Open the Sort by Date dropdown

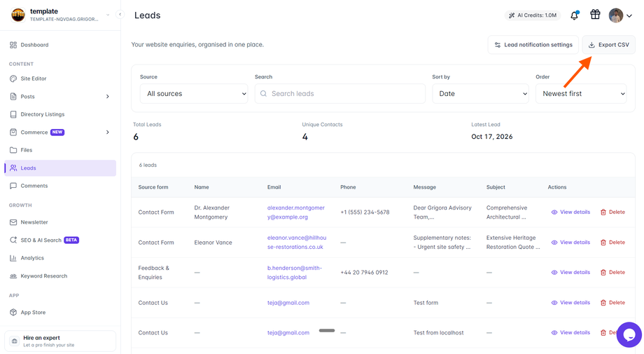tap(480, 94)
